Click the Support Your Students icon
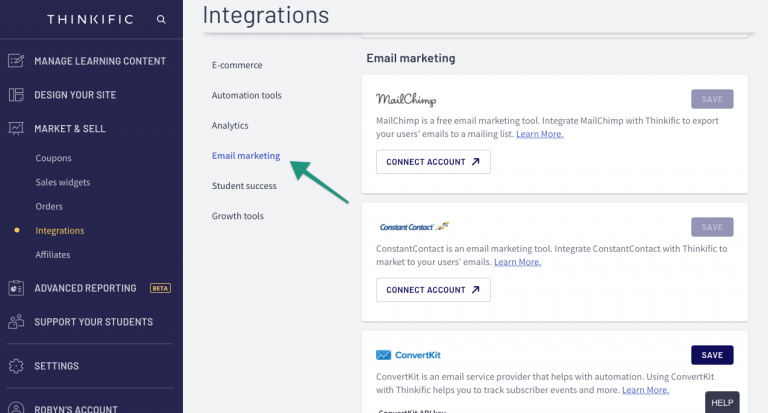 click(16, 322)
